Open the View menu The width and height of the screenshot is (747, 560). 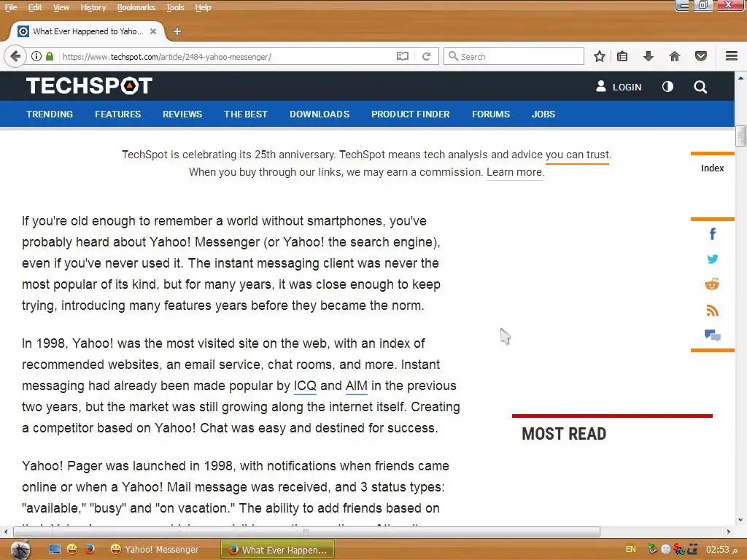61,7
